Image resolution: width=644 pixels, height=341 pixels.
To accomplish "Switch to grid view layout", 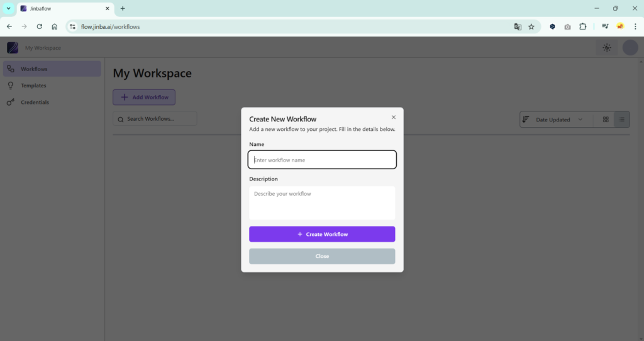I will (x=606, y=120).
